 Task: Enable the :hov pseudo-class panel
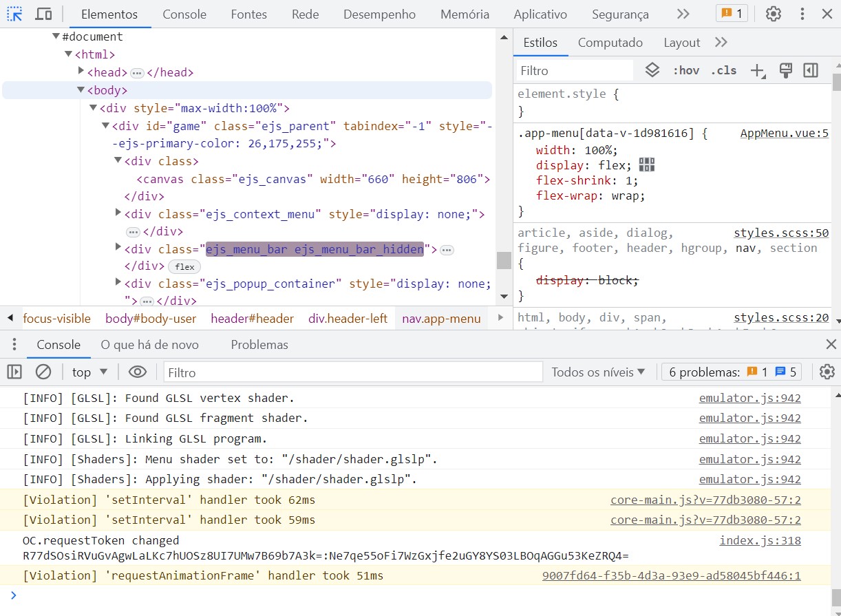pyautogui.click(x=686, y=70)
